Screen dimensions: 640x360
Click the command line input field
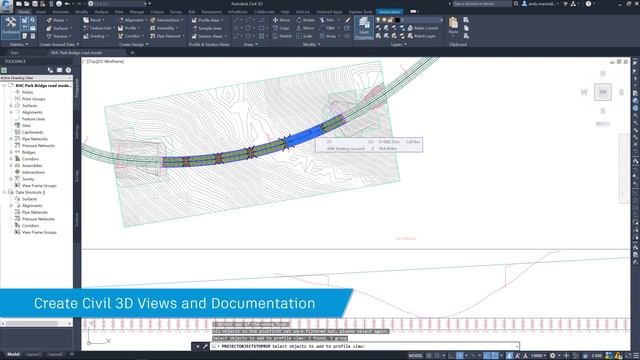tap(364, 346)
